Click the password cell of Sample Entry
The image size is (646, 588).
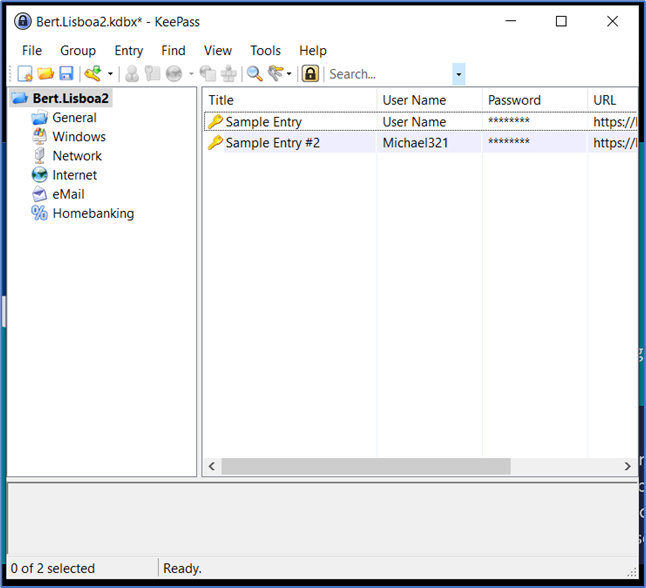509,121
